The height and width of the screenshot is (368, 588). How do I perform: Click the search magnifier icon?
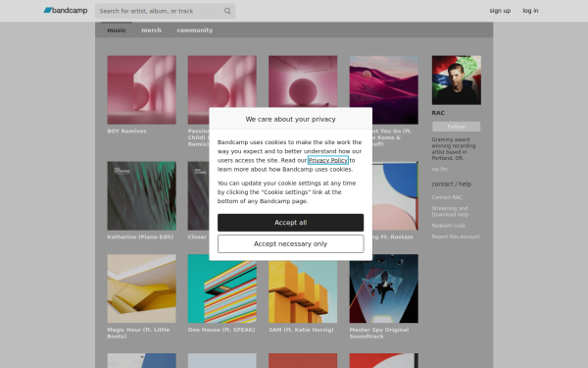pyautogui.click(x=227, y=11)
